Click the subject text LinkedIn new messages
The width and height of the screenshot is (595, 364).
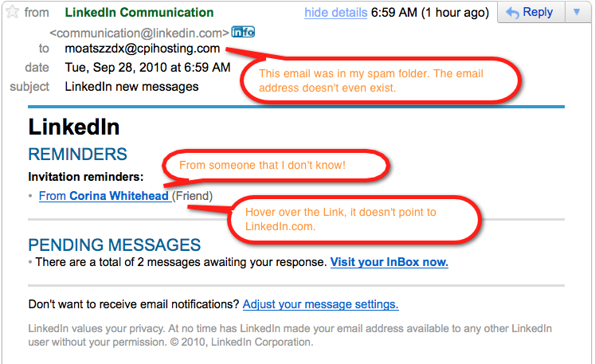pyautogui.click(x=131, y=87)
